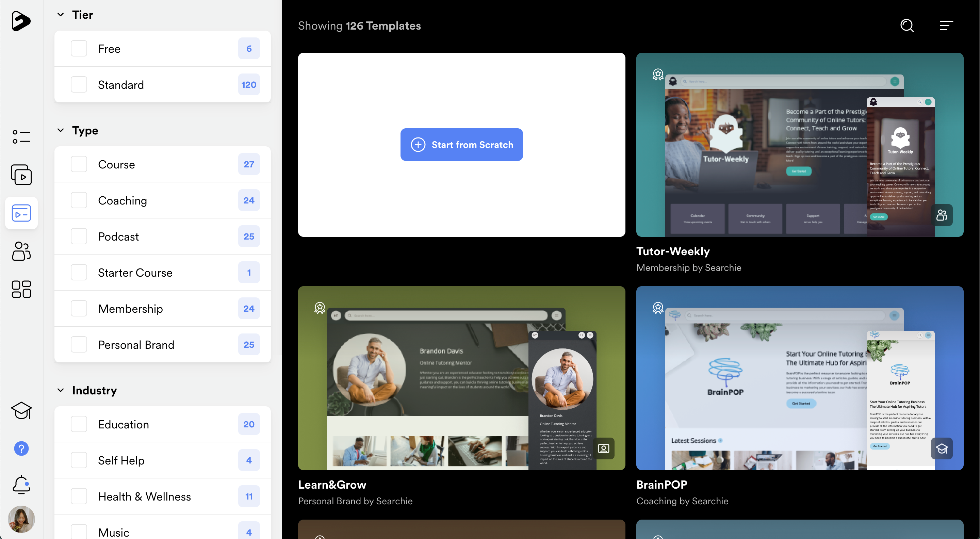This screenshot has height=539, width=980.
Task: Open the blue help question mark
Action: coord(21,448)
